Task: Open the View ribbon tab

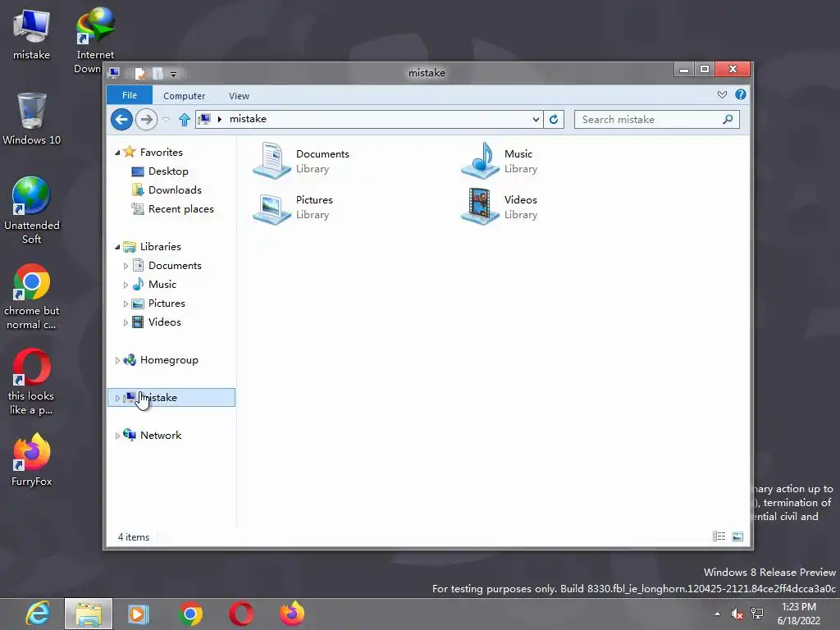Action: click(239, 96)
